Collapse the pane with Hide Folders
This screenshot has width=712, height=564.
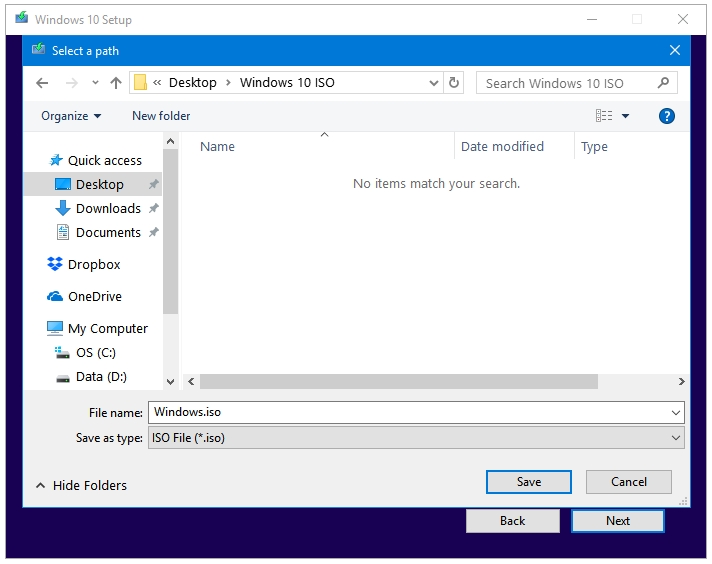82,485
